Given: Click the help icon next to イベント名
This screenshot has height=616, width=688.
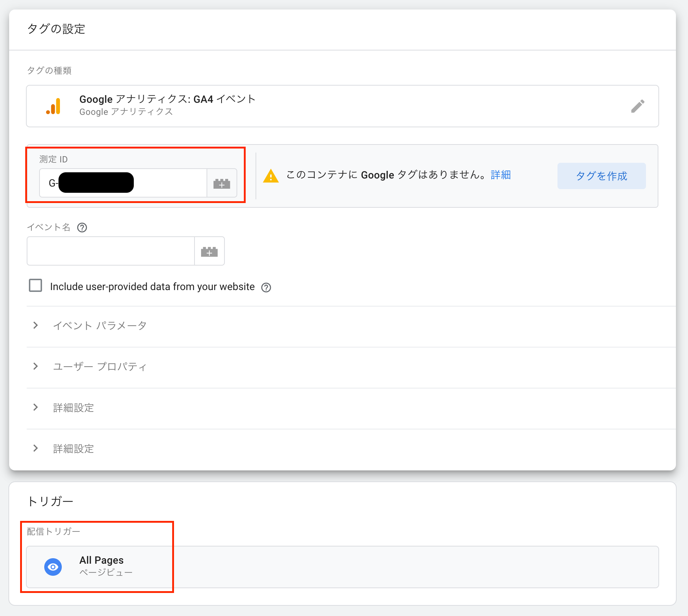Looking at the screenshot, I should point(82,228).
